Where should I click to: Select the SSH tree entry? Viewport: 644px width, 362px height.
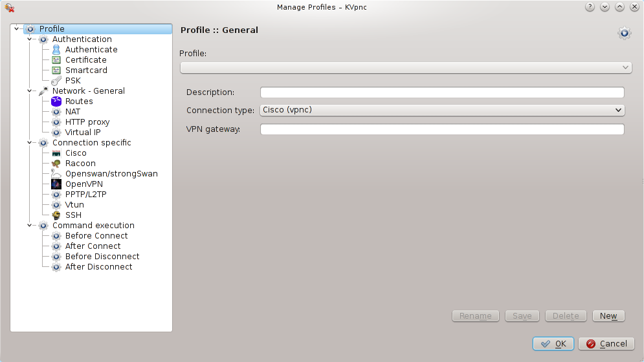[73, 215]
